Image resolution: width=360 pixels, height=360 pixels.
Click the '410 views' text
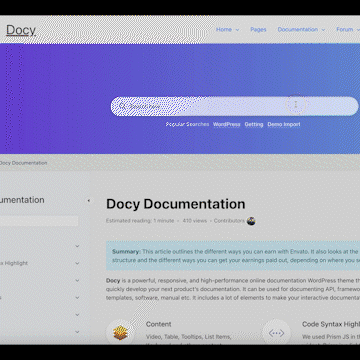[x=195, y=221]
